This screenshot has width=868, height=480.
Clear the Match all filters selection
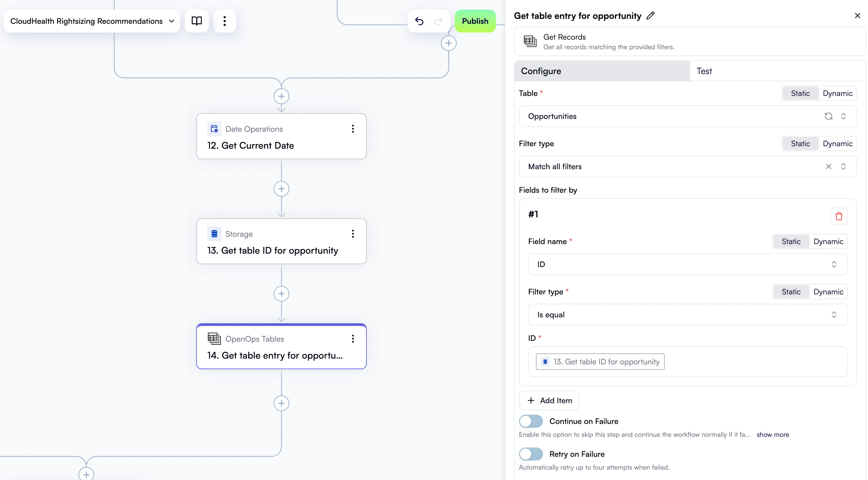coord(828,166)
